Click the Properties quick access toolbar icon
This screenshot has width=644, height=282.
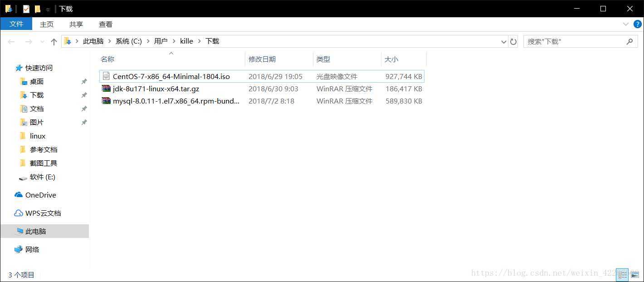click(26, 9)
